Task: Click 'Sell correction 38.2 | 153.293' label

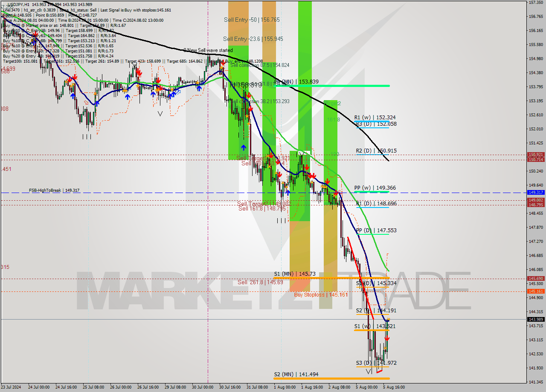Action: pos(260,101)
